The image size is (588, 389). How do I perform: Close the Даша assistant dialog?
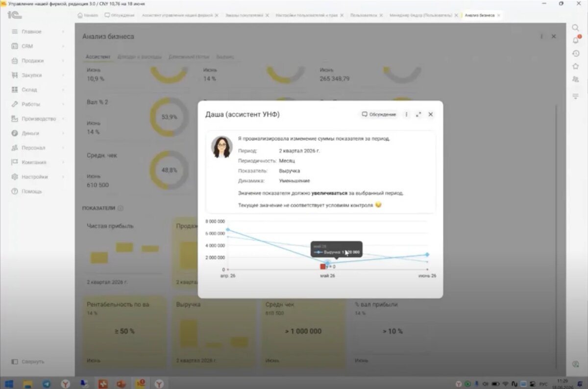pos(431,114)
